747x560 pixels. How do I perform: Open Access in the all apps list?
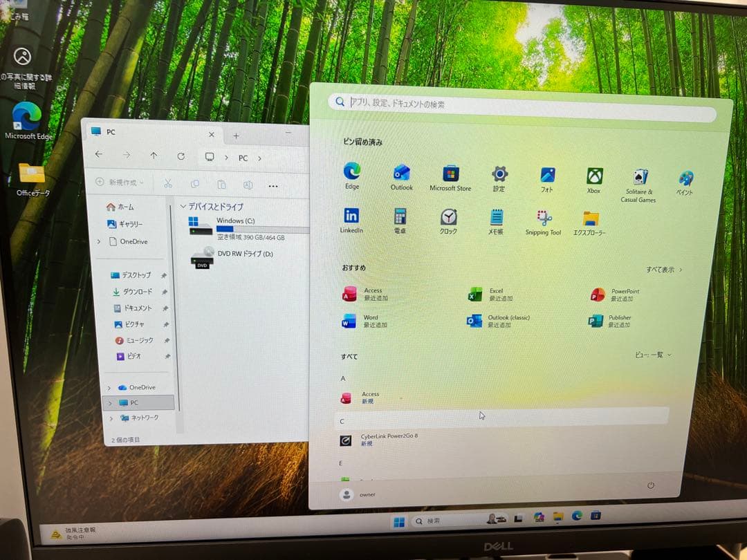[x=360, y=398]
